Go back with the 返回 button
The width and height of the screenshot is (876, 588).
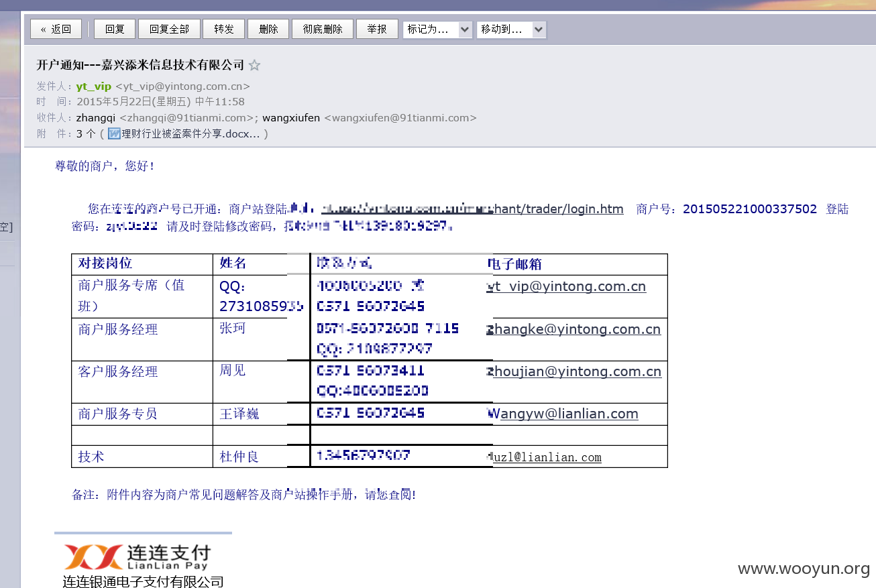56,29
